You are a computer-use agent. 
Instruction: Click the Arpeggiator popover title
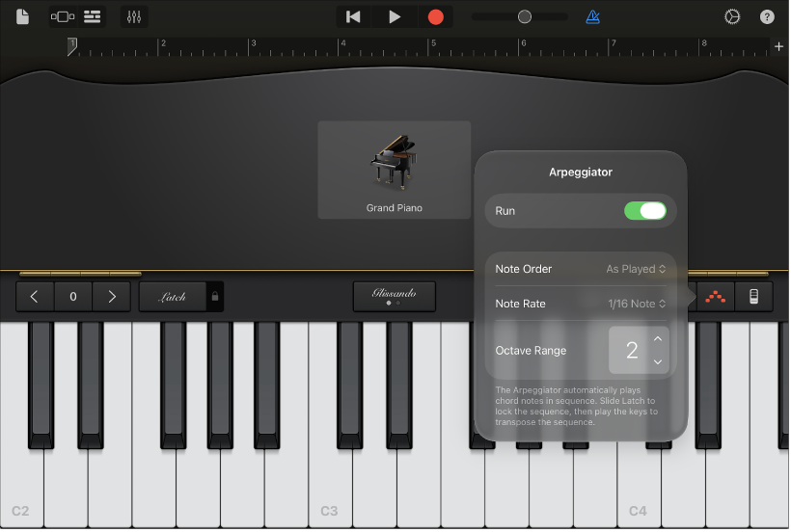(x=580, y=173)
